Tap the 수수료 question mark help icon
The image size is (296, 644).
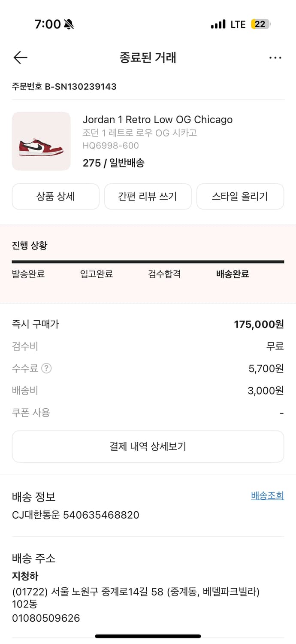point(47,368)
